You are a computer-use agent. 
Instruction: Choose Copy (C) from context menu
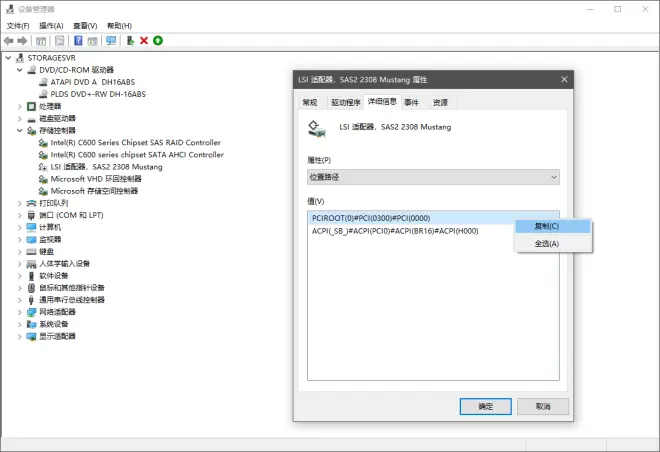coord(554,226)
